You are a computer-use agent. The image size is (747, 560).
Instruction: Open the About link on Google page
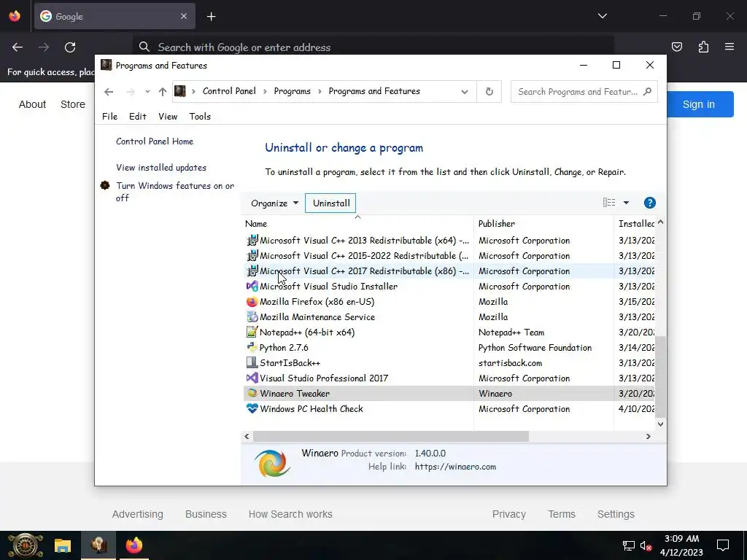[32, 104]
